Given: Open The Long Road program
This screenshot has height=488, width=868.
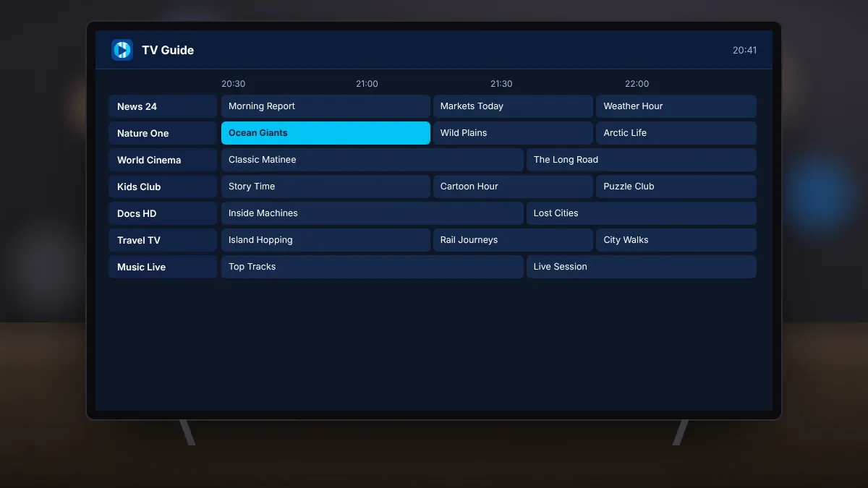Looking at the screenshot, I should click(x=642, y=160).
